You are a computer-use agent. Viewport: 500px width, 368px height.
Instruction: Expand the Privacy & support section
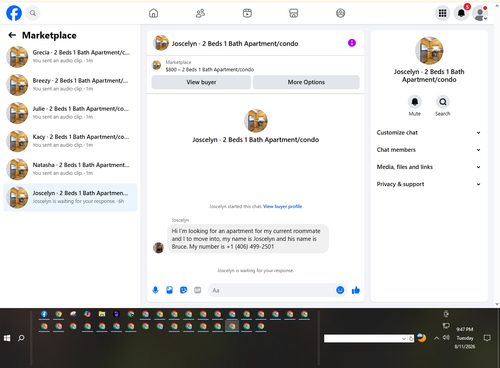[429, 184]
